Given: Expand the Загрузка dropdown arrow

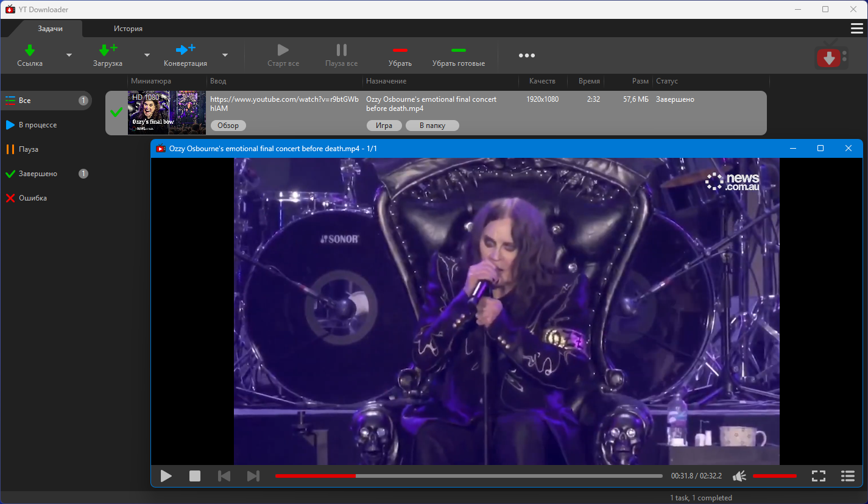Looking at the screenshot, I should click(x=147, y=55).
